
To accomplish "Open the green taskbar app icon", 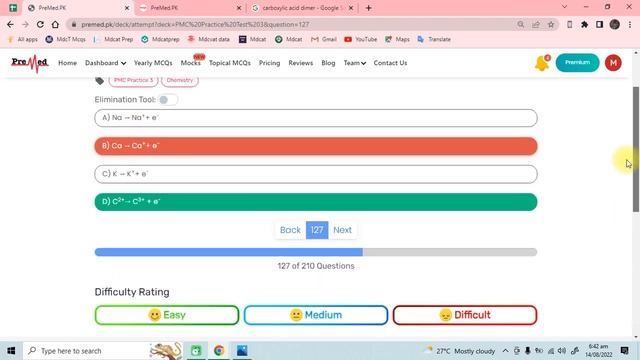I will [196, 351].
